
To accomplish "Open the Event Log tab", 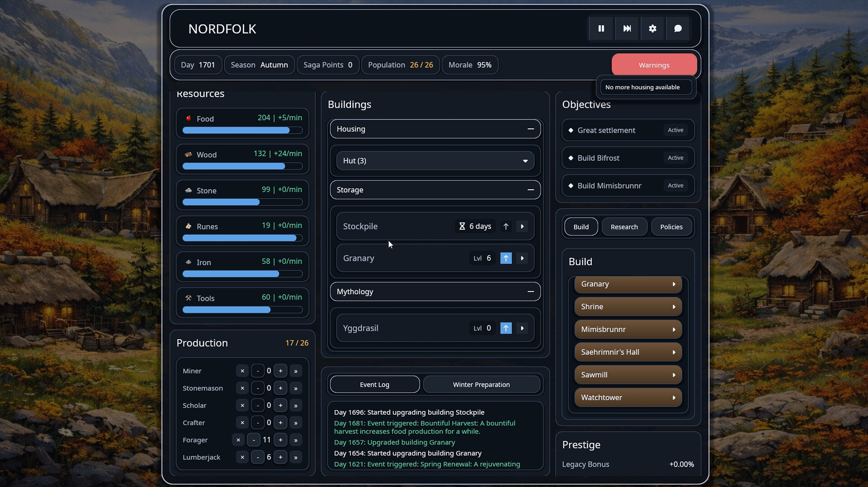I will (x=374, y=384).
